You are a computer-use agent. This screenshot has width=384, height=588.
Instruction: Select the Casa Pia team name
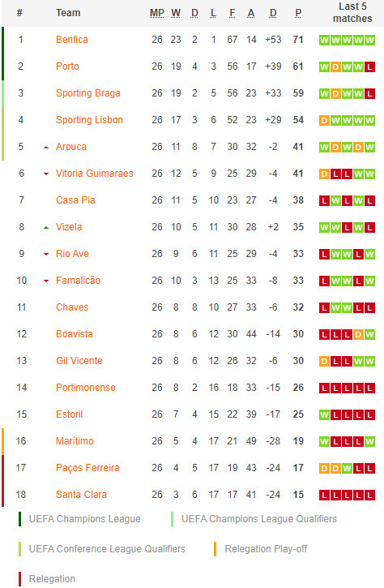click(x=75, y=200)
